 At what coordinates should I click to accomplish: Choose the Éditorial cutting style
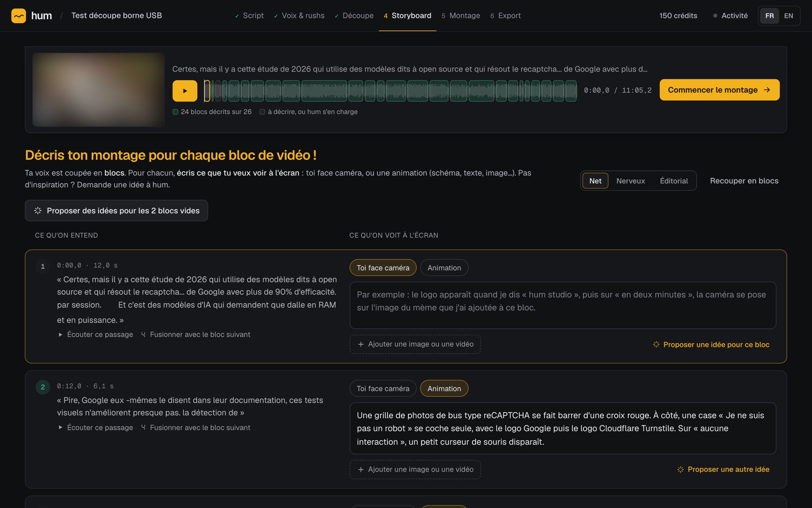click(x=674, y=181)
